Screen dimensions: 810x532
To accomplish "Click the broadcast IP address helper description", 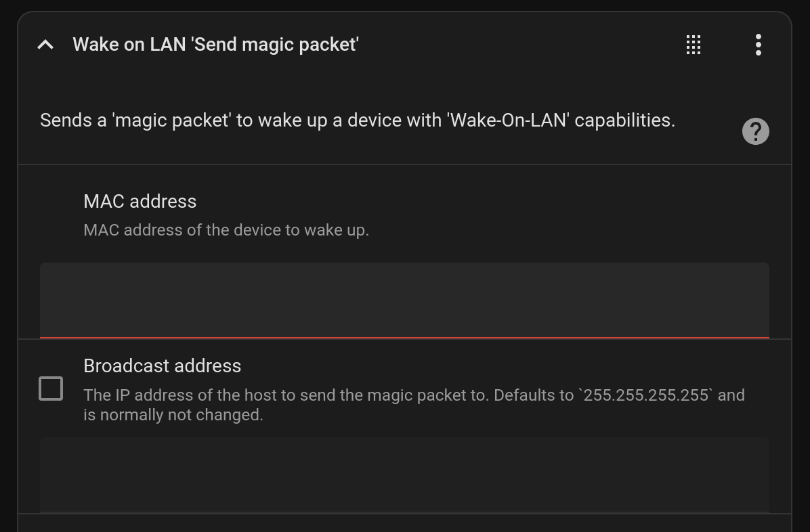I will pos(414,405).
